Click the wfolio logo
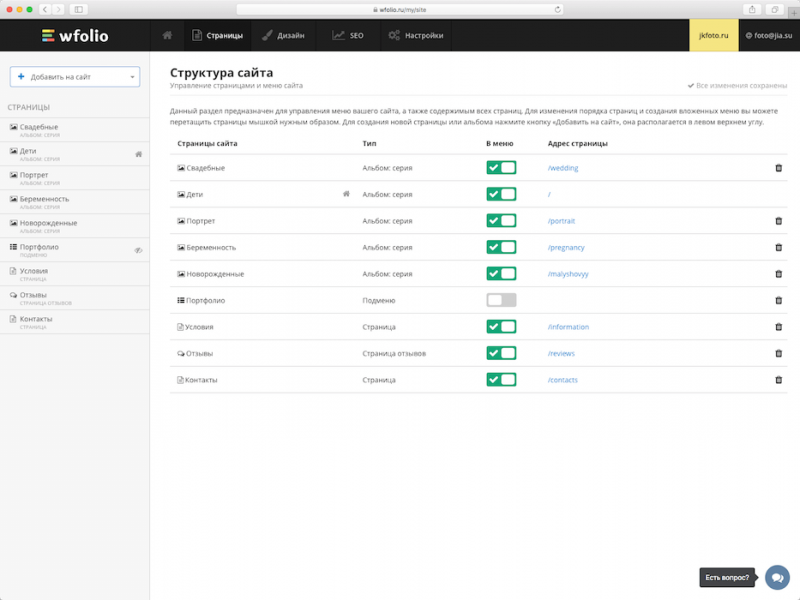The image size is (800, 600). point(75,36)
